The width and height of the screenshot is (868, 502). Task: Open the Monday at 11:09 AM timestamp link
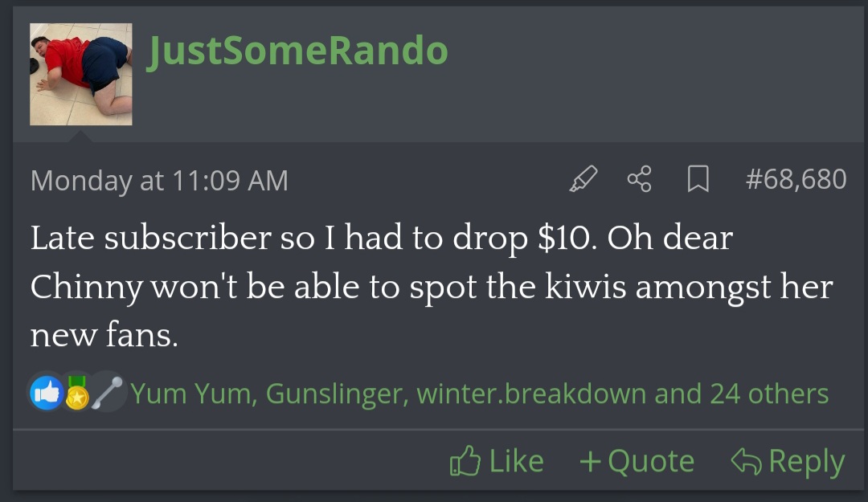[x=159, y=181]
